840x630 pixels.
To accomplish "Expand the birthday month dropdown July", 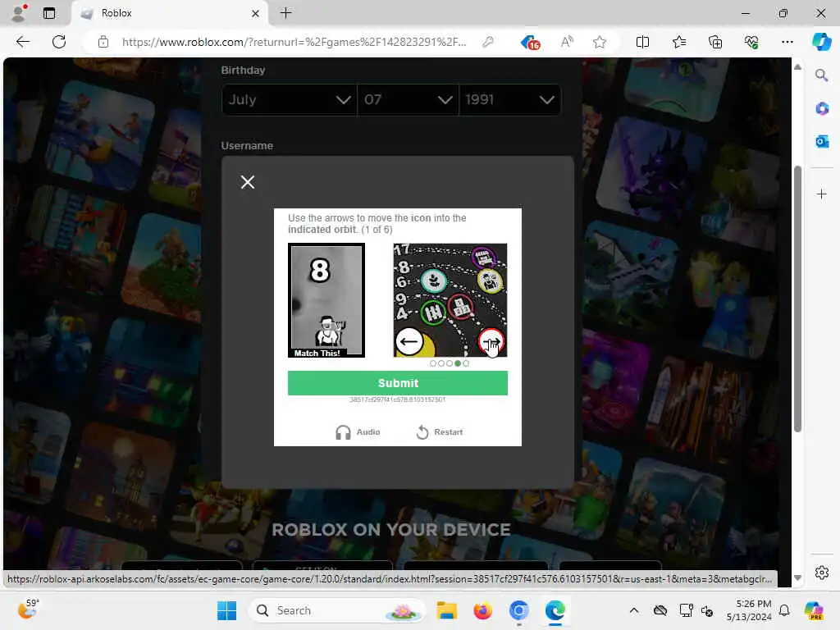I will click(290, 99).
